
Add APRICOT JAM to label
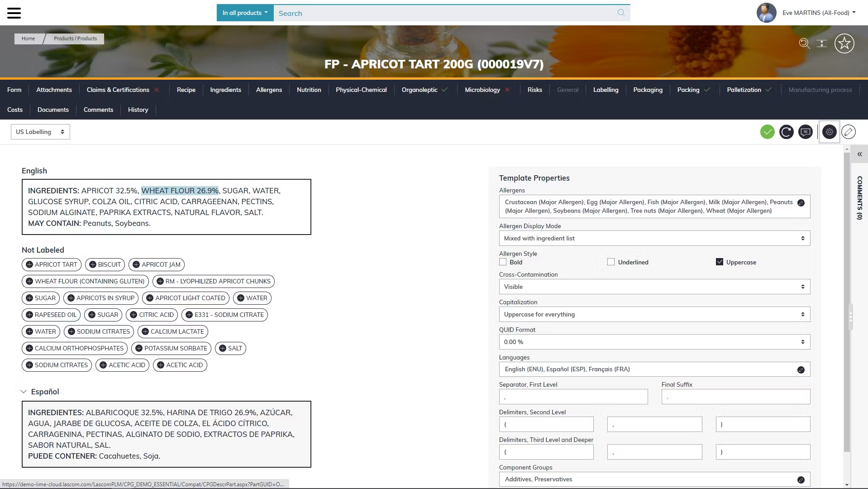point(157,264)
